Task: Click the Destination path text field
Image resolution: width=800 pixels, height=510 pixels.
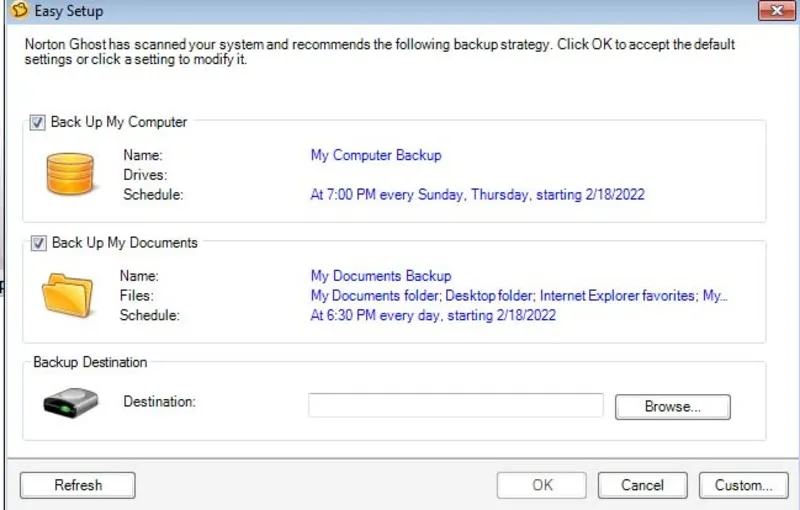Action: 456,405
